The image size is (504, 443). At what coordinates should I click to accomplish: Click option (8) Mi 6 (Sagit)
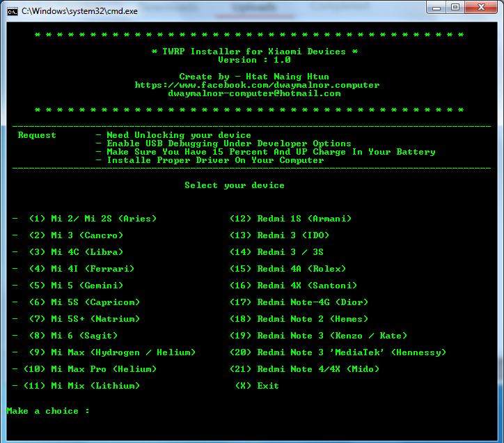(x=73, y=336)
